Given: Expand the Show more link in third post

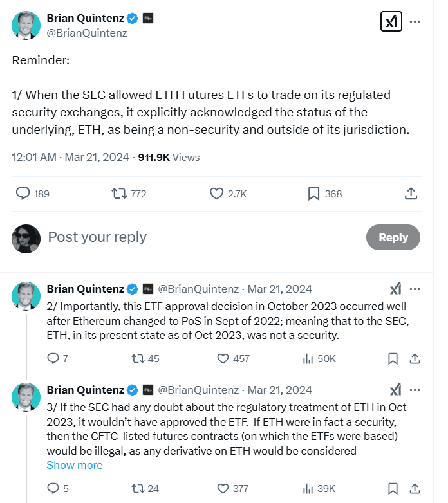Looking at the screenshot, I should [75, 465].
